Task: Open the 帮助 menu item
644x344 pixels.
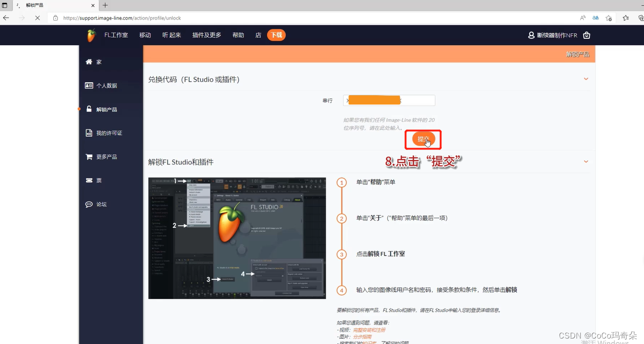Action: click(x=238, y=35)
